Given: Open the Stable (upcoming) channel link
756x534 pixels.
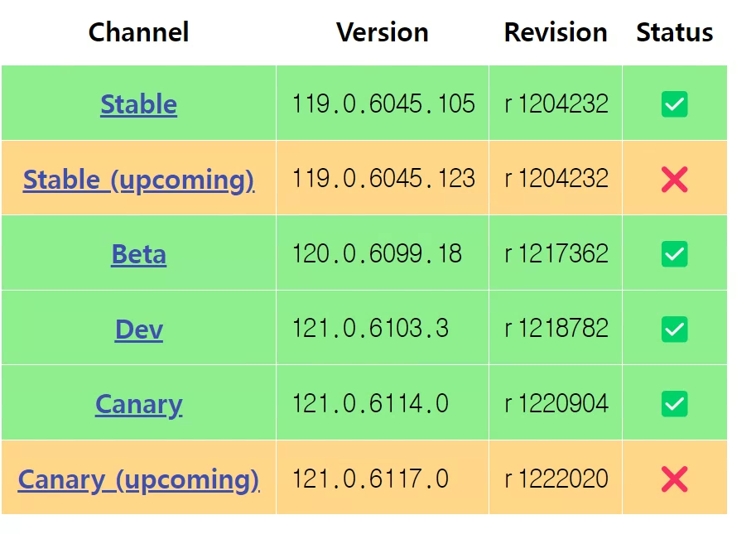Looking at the screenshot, I should [x=139, y=180].
